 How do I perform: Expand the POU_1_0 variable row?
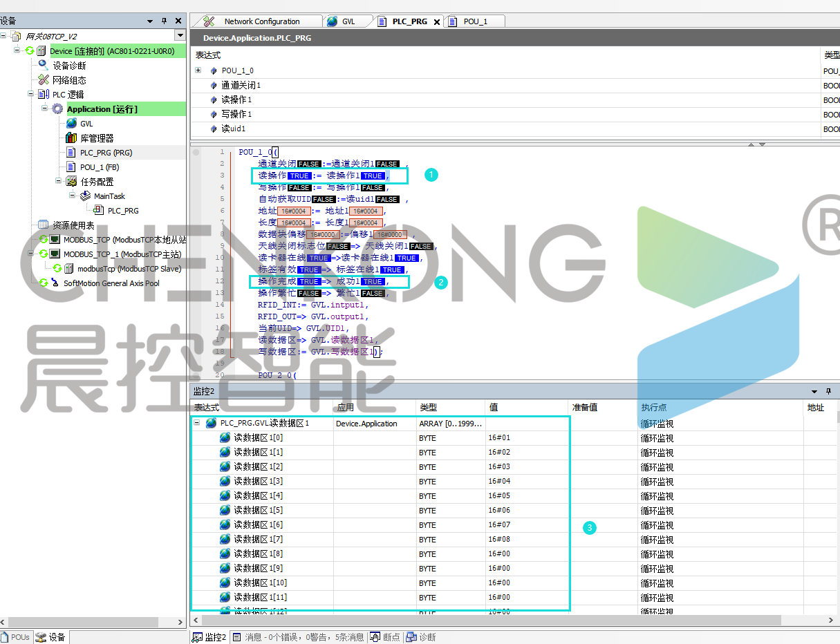pos(198,70)
